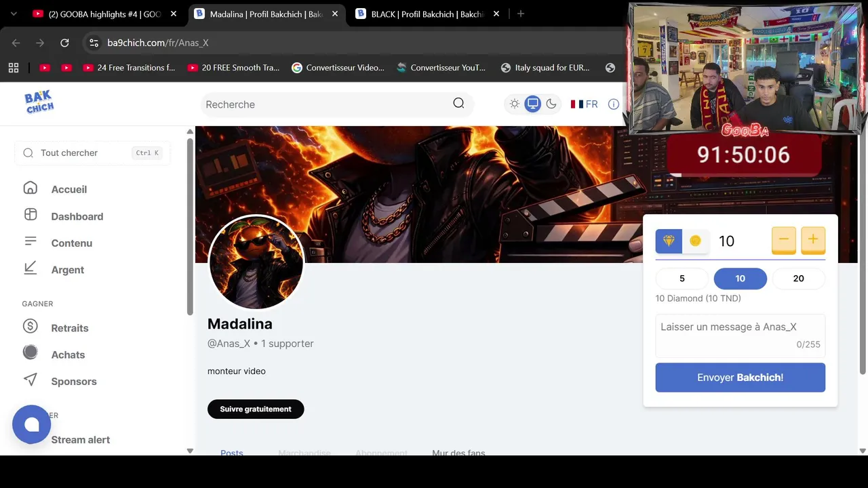Go to Accueil in the sidebar
868x488 pixels.
tap(69, 189)
